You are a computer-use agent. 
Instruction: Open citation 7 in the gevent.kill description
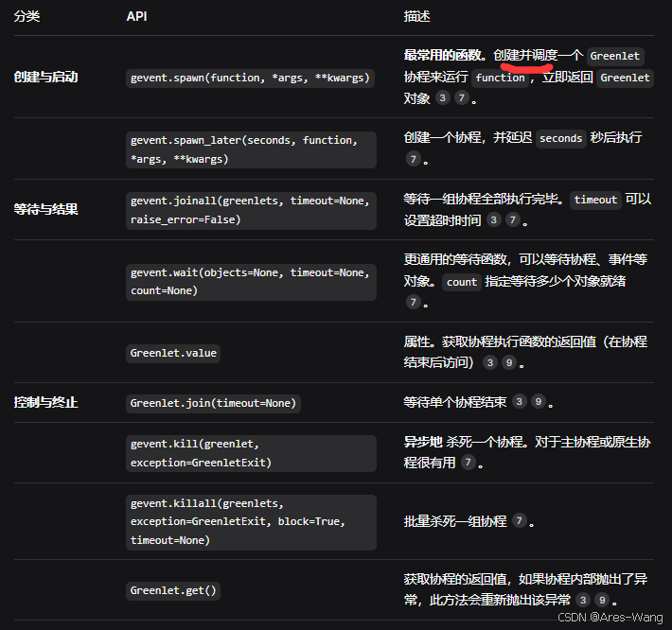tap(468, 463)
